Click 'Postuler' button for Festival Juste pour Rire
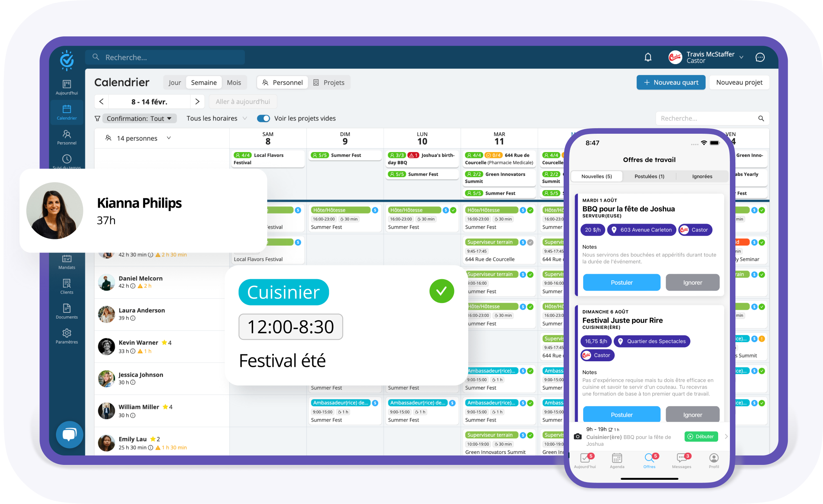 click(622, 414)
